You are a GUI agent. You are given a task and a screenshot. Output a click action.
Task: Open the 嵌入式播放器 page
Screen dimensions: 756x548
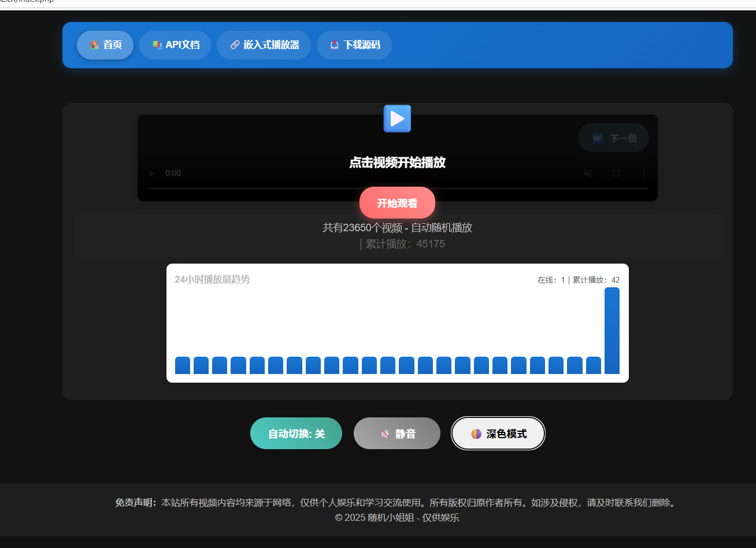point(264,45)
